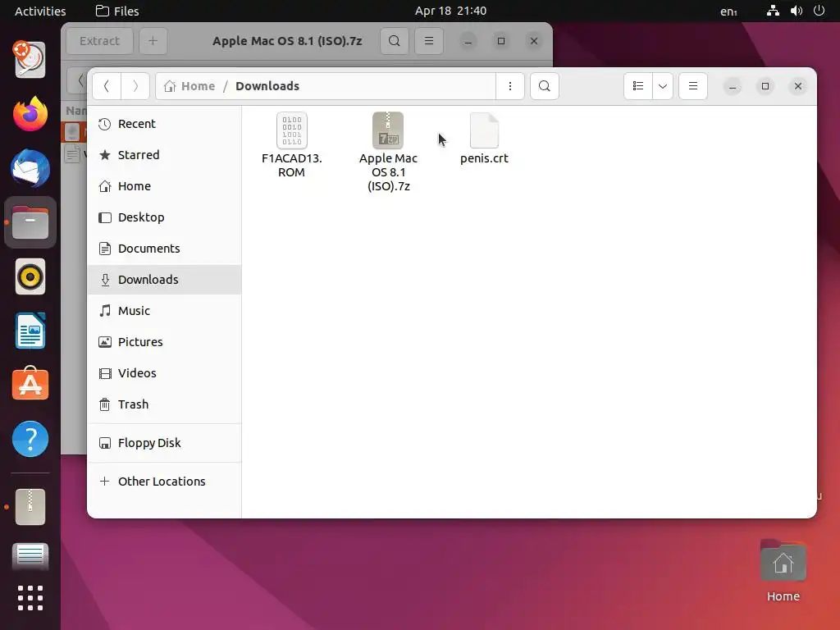Click Home in the path bar
Screen dimensions: 840x630
click(189, 86)
